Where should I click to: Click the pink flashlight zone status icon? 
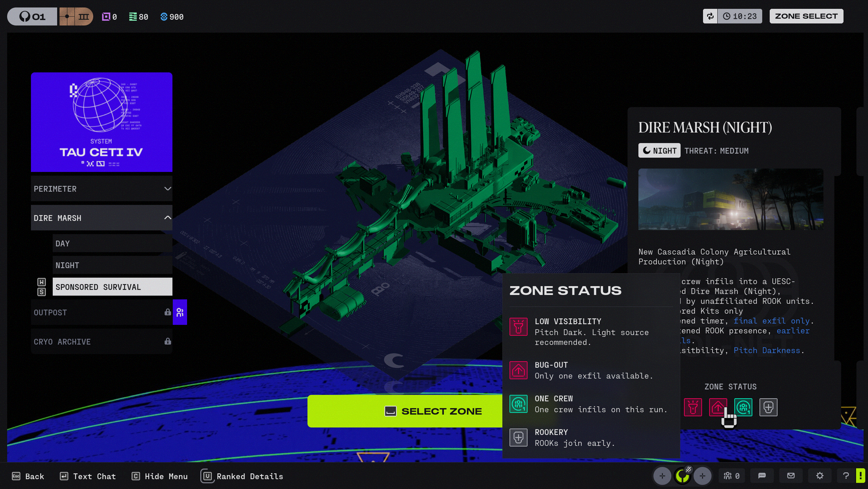pyautogui.click(x=693, y=407)
